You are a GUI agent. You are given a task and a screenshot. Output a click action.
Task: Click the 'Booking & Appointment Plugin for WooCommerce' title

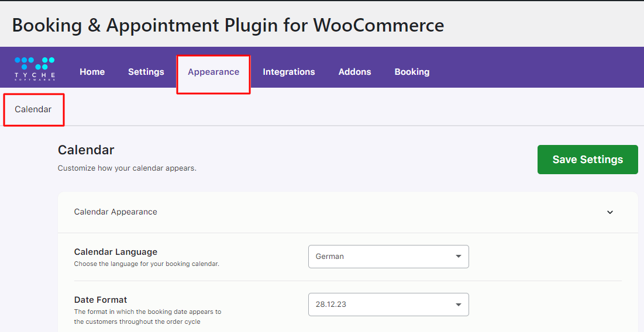point(228,25)
